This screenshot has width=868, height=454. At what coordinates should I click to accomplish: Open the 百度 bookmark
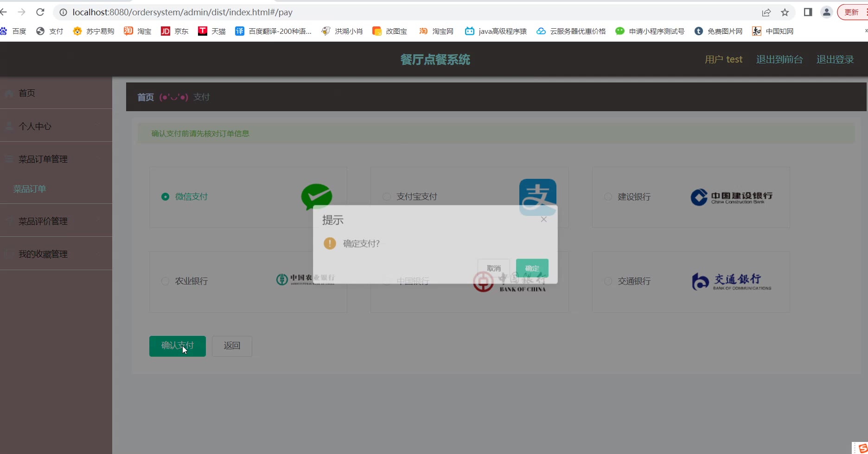(13, 31)
